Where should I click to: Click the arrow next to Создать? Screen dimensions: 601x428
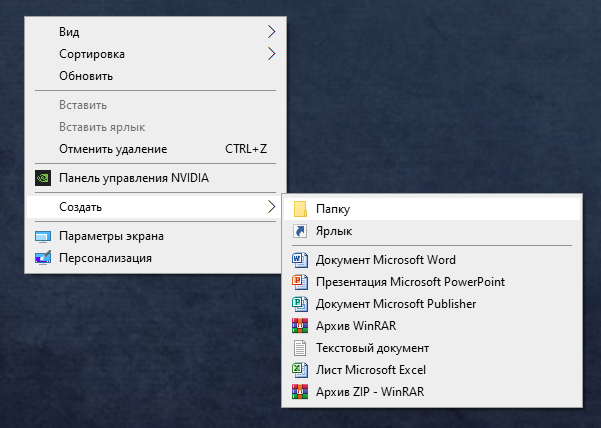tap(271, 207)
